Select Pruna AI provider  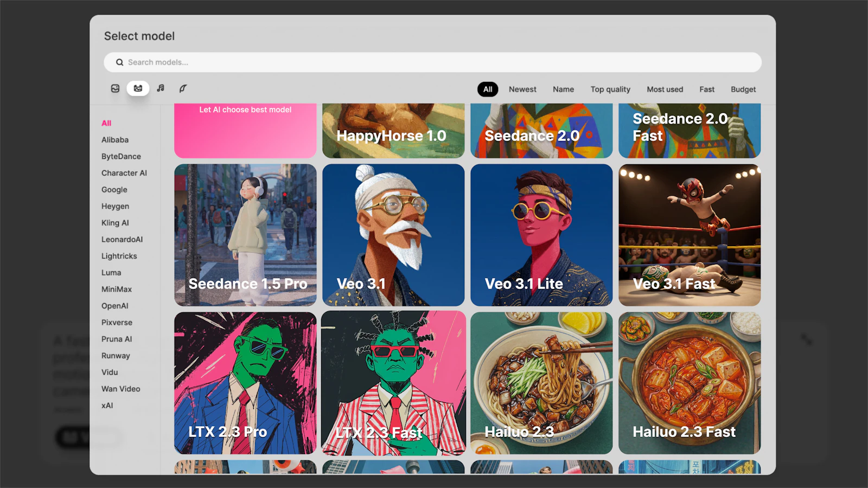click(x=117, y=339)
